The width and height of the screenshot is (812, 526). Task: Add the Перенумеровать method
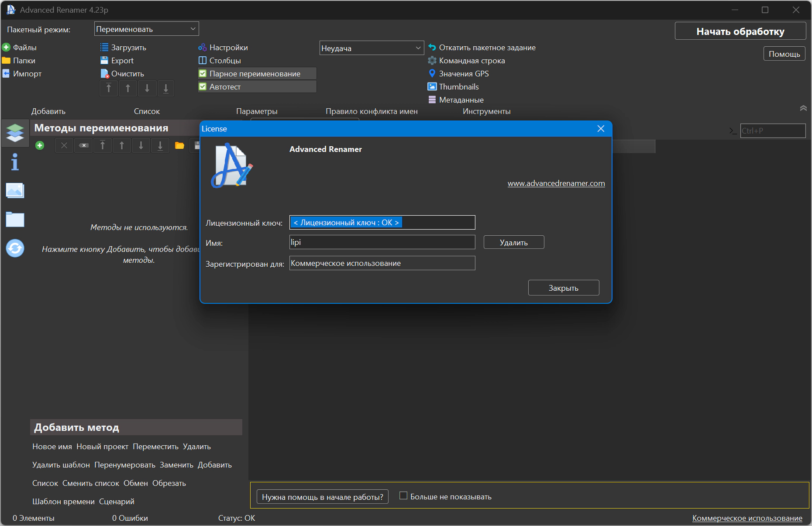coord(125,465)
